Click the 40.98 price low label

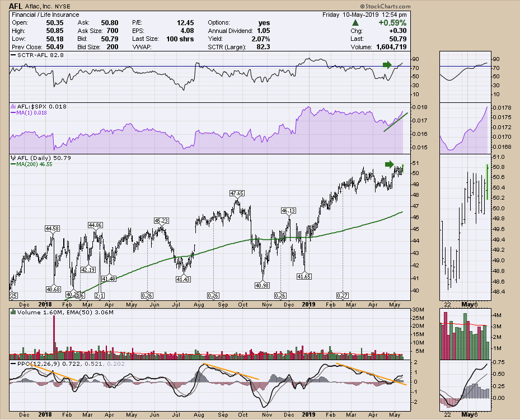coord(262,285)
